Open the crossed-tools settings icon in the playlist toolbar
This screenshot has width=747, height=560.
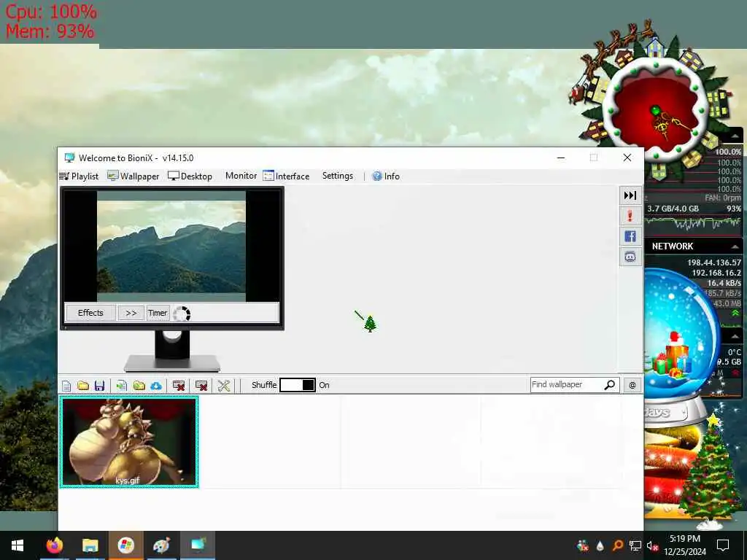point(223,385)
